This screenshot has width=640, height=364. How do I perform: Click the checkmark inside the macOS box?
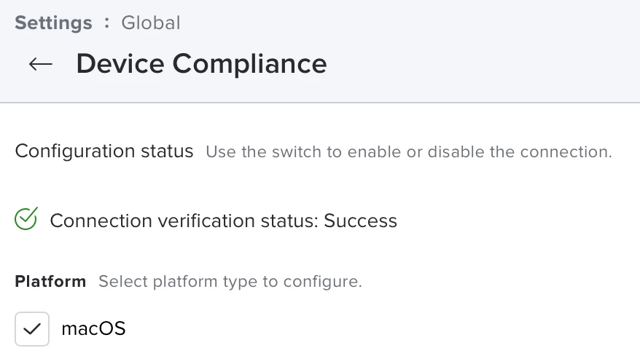tap(32, 329)
